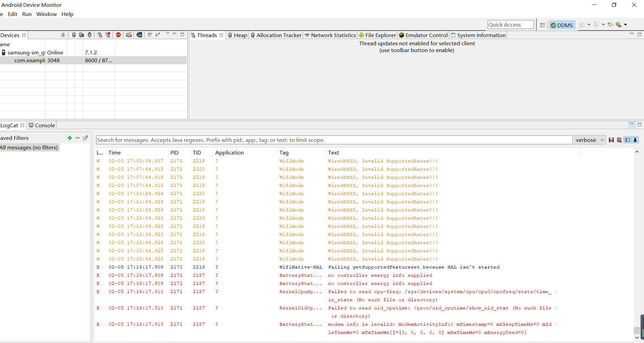
Task: Minimize the Devices panel
Action: [174, 34]
